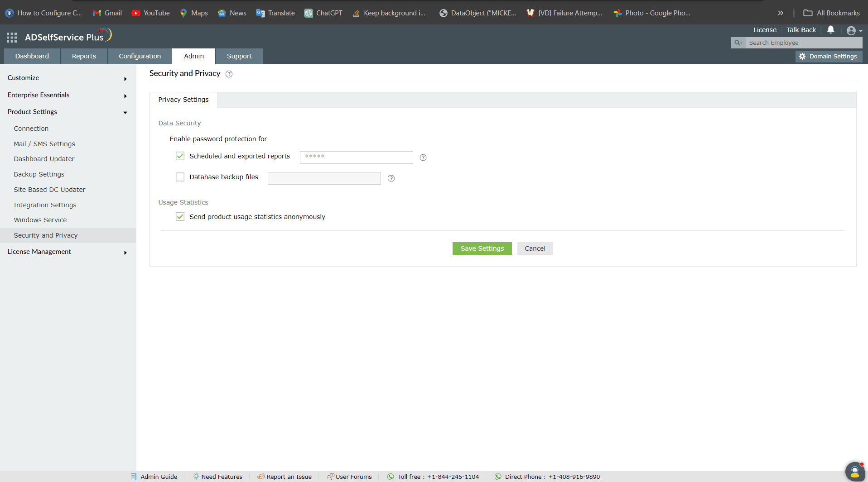This screenshot has width=868, height=482.
Task: Open the user account profile icon
Action: pyautogui.click(x=851, y=30)
